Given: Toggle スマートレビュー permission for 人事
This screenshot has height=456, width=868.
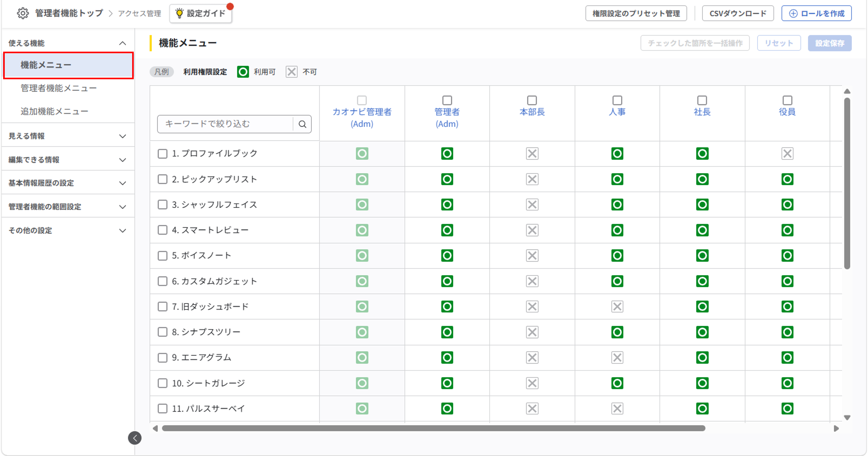Looking at the screenshot, I should point(617,230).
